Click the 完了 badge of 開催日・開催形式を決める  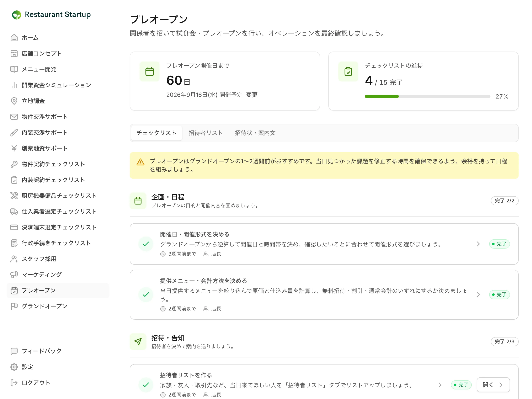point(499,244)
